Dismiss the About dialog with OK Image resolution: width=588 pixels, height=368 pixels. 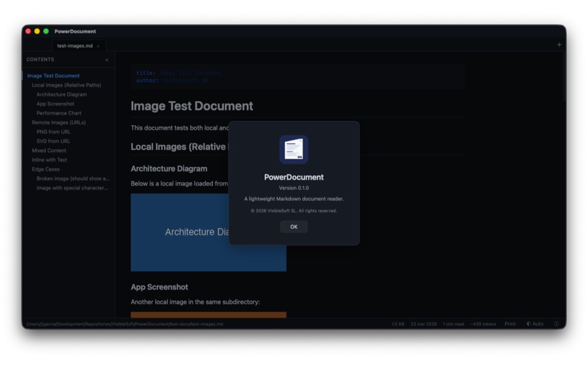point(293,226)
